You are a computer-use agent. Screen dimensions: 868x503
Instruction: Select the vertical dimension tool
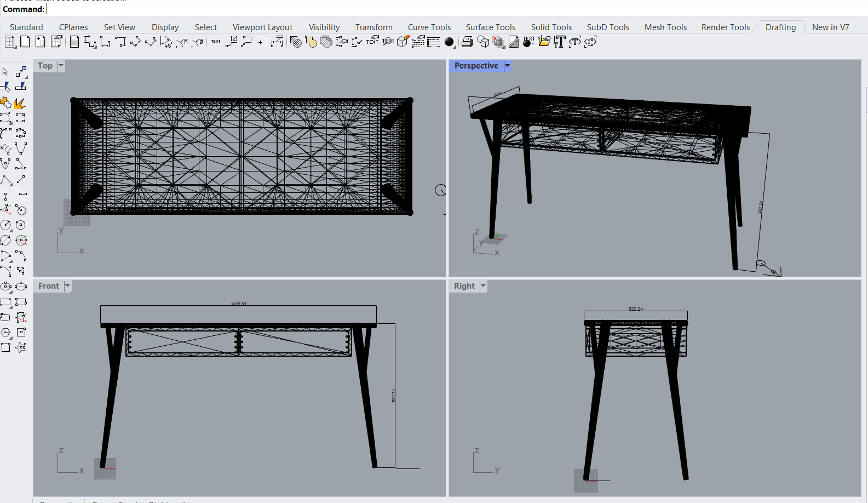point(120,42)
